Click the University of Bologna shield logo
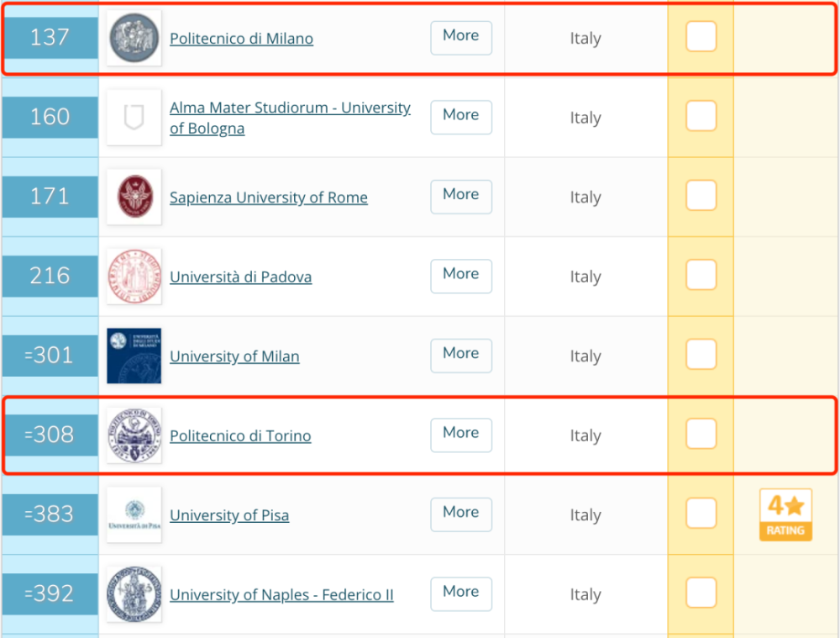Screen dimensions: 840x638 [134, 118]
